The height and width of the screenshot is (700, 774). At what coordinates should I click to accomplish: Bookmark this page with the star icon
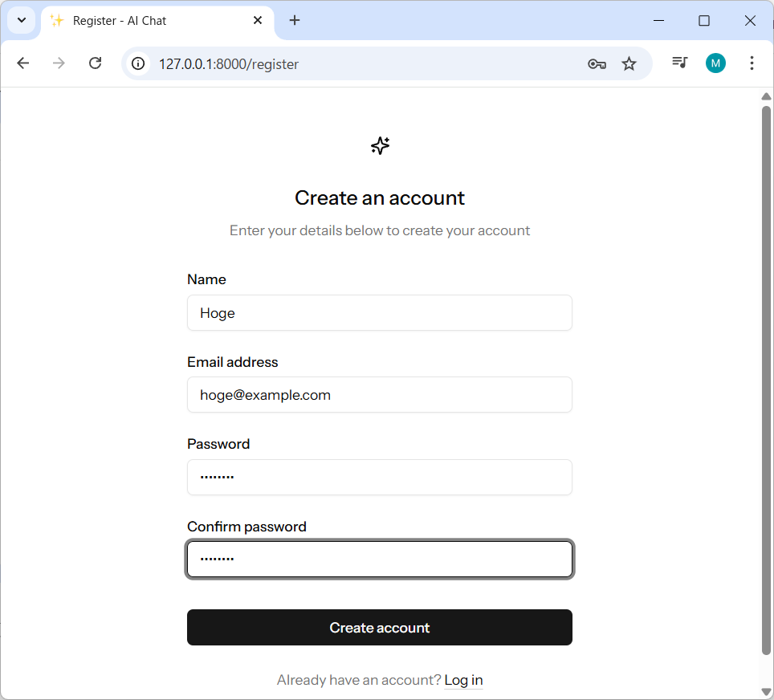(629, 64)
